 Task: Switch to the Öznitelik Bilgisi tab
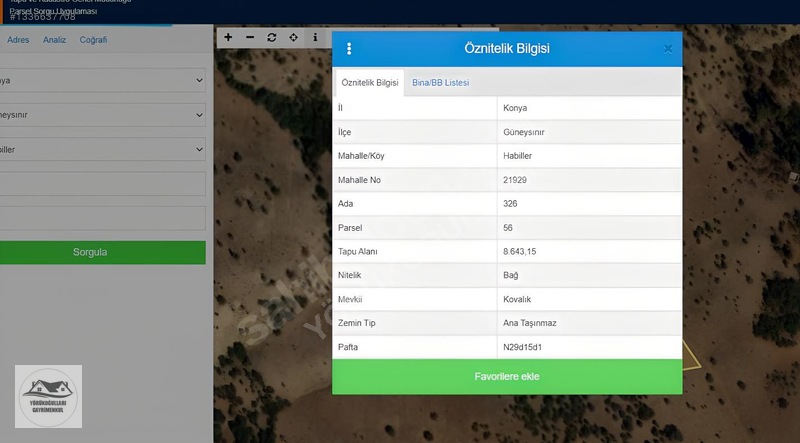[370, 83]
